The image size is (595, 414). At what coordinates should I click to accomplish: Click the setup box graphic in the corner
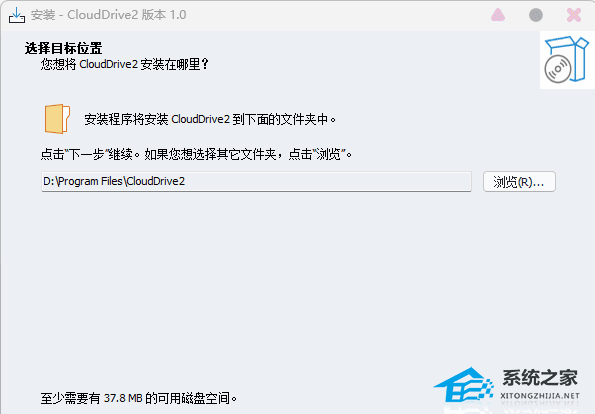click(567, 60)
